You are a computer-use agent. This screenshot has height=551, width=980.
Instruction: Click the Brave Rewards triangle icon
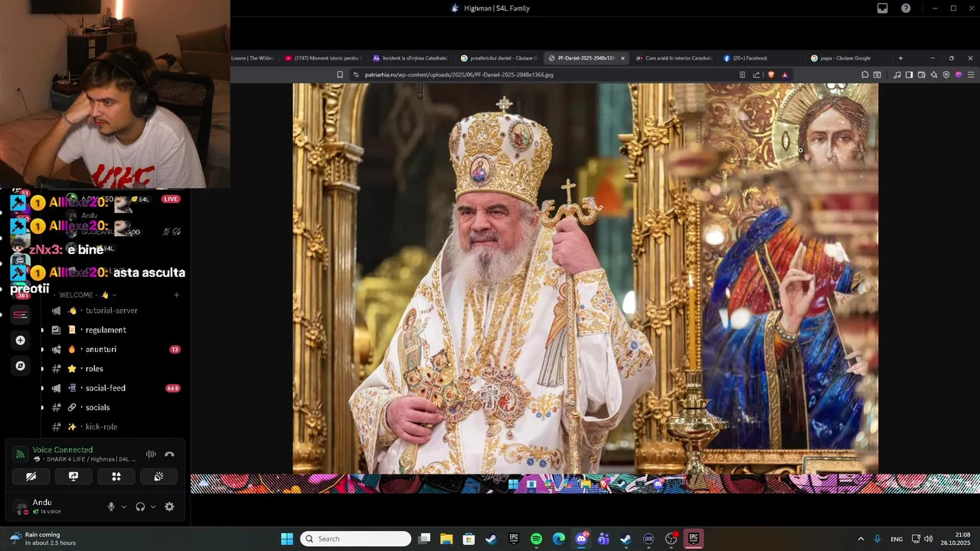[x=785, y=75]
